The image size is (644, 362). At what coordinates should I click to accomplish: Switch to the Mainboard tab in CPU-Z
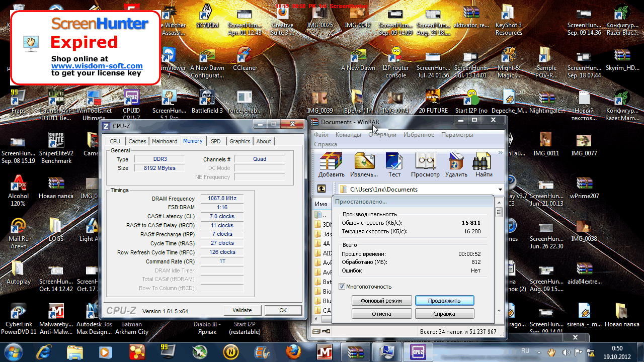point(165,141)
